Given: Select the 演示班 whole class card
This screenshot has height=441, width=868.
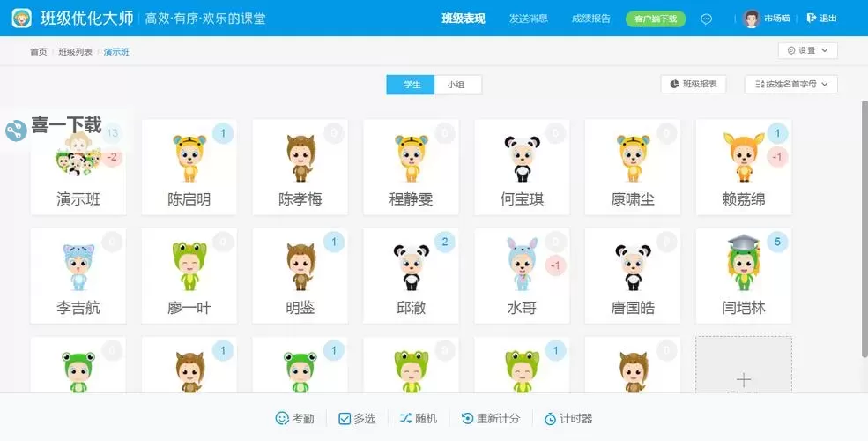Looking at the screenshot, I should tap(78, 168).
